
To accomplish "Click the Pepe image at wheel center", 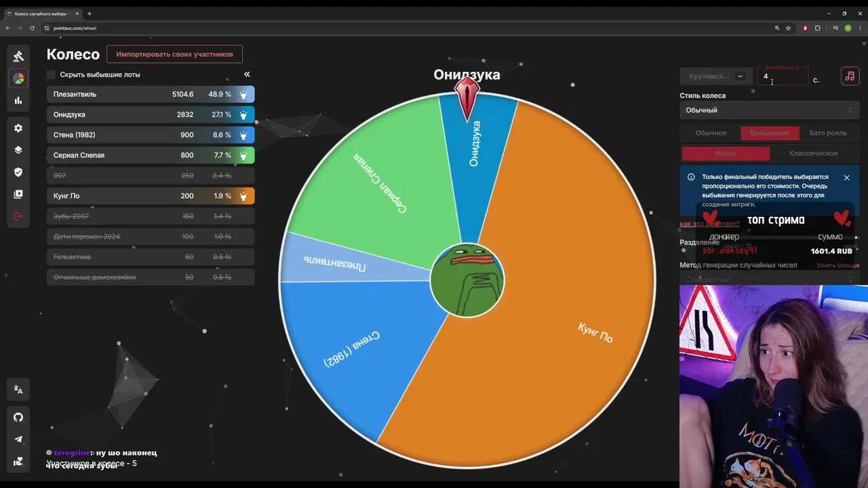I will click(x=467, y=281).
